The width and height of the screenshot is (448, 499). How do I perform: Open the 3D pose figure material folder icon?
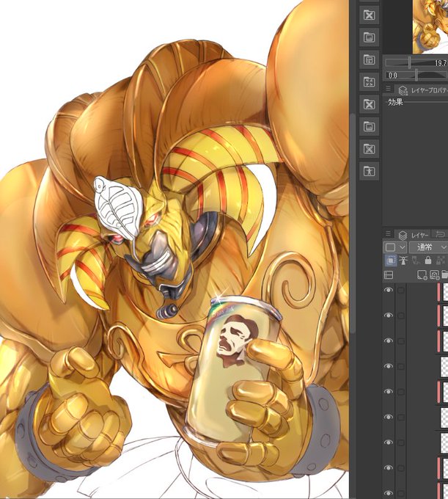pyautogui.click(x=369, y=171)
